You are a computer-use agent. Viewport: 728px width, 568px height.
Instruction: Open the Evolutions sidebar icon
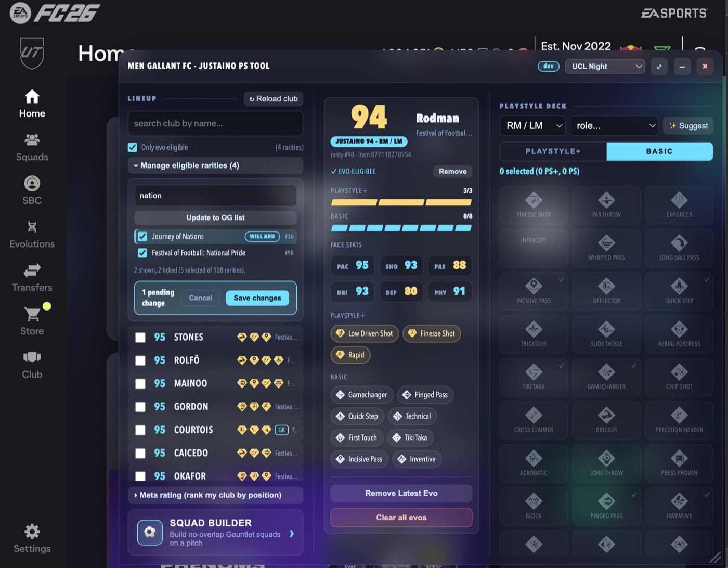(x=32, y=226)
